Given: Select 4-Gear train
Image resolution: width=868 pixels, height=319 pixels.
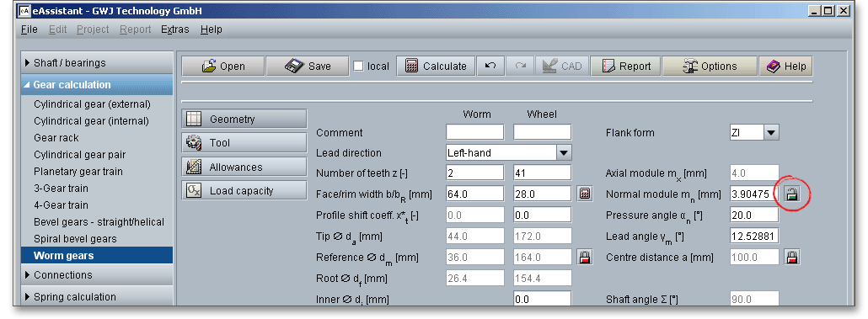Looking at the screenshot, I should click(x=61, y=205).
